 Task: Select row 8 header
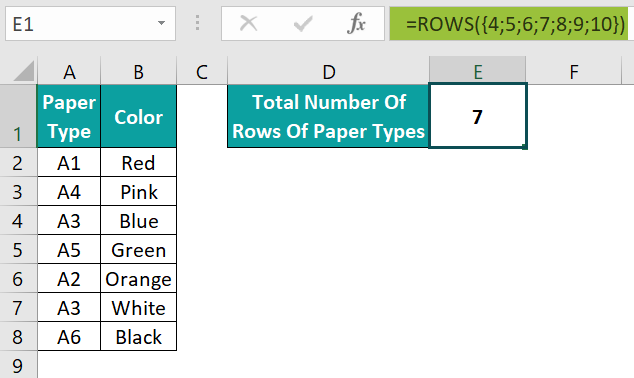click(x=18, y=336)
